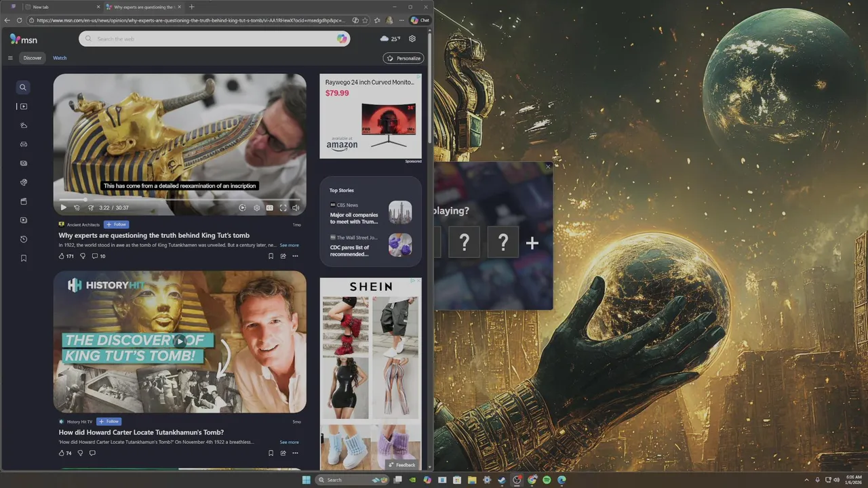Close the desktop 'playing?' popup window
This screenshot has height=488, width=868.
548,167
